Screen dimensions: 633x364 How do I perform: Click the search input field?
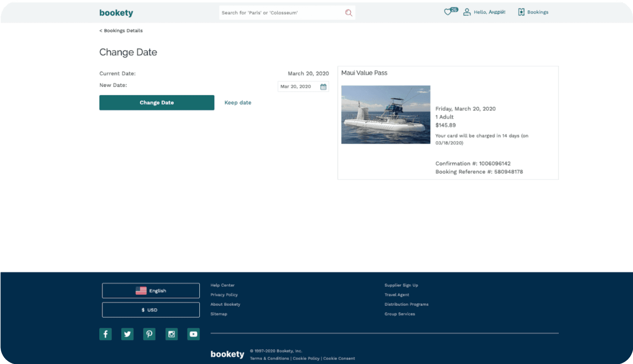coord(281,13)
